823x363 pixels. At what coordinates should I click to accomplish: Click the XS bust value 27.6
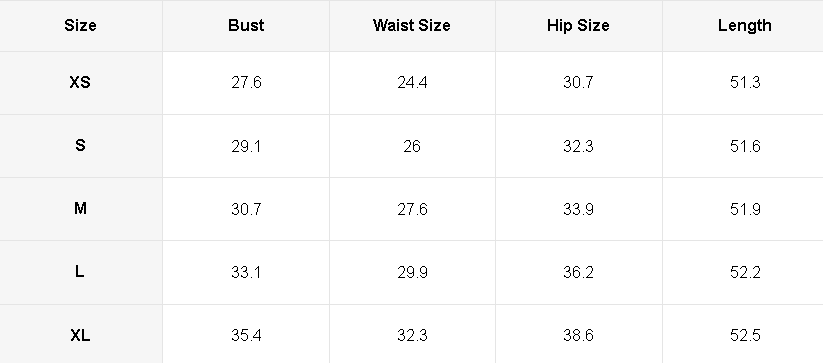(246, 83)
